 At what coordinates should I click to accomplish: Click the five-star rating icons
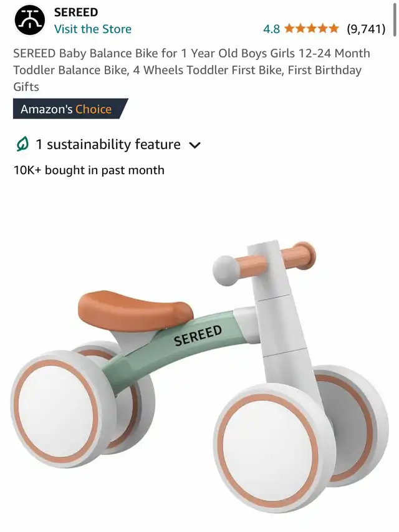point(312,29)
